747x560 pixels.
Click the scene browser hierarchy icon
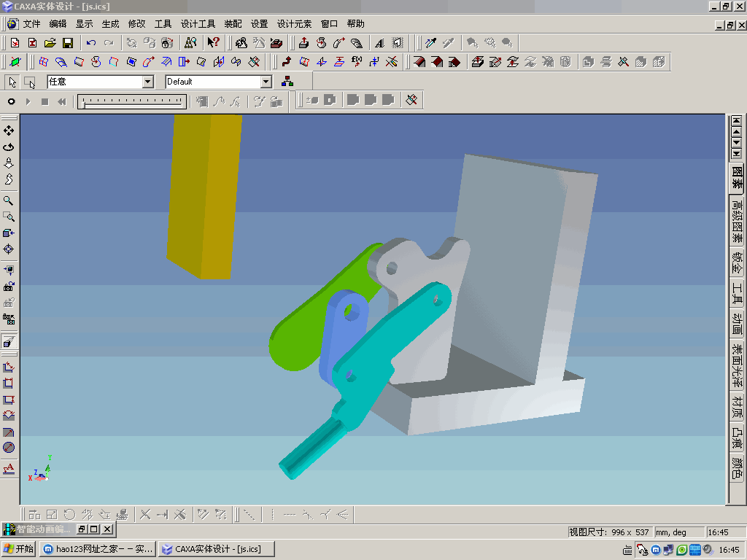tap(287, 82)
